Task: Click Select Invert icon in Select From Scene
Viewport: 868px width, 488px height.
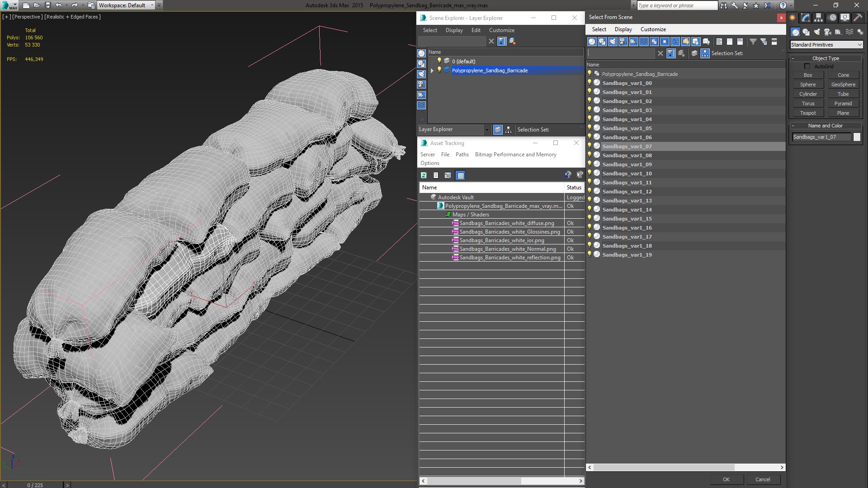Action: point(740,42)
